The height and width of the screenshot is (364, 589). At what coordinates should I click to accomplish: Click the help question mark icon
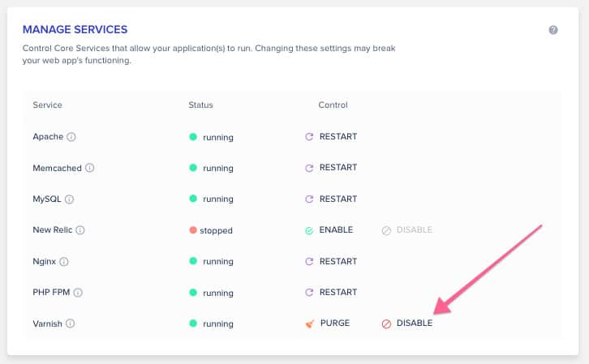(553, 30)
